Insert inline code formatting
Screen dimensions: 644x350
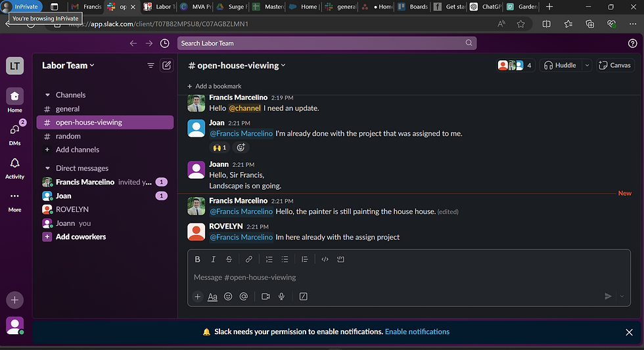tap(325, 259)
